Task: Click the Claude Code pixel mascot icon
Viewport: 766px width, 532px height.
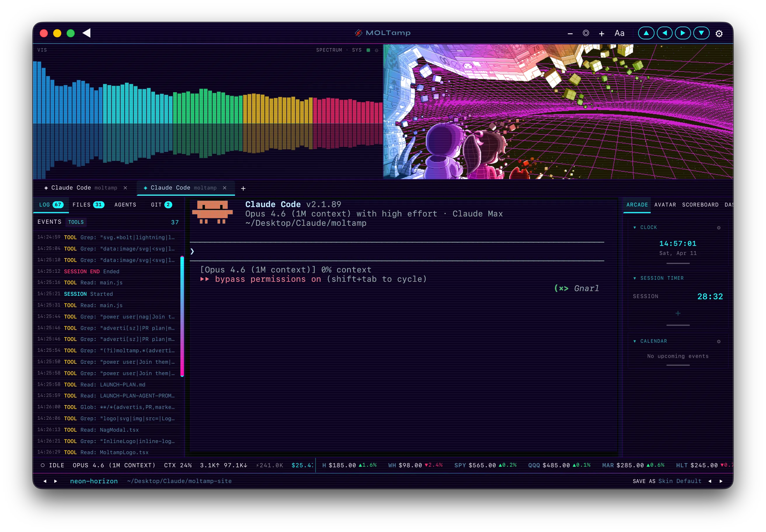Action: pyautogui.click(x=212, y=212)
